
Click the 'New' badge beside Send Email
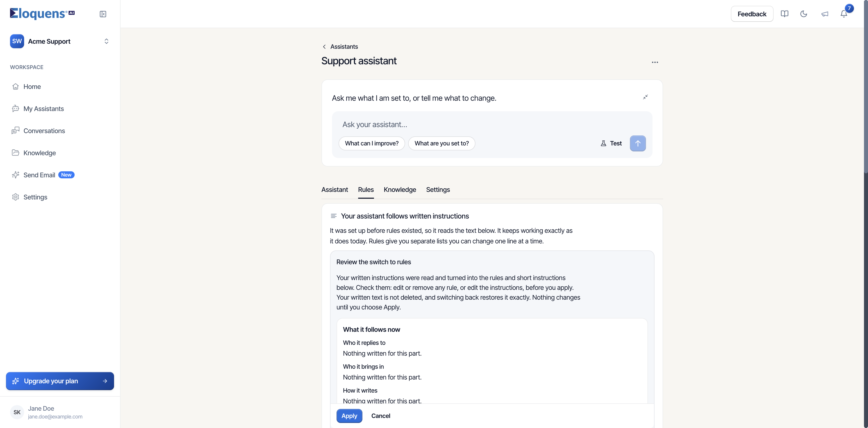click(66, 175)
